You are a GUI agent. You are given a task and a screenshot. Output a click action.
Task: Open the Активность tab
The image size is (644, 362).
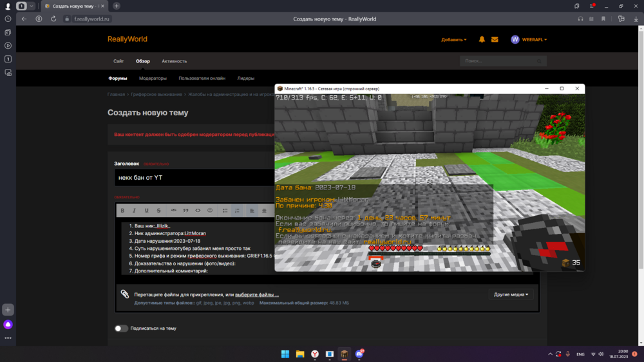[x=174, y=61]
